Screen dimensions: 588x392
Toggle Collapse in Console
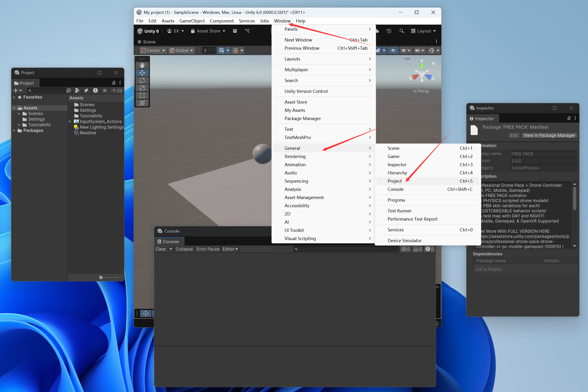click(184, 249)
